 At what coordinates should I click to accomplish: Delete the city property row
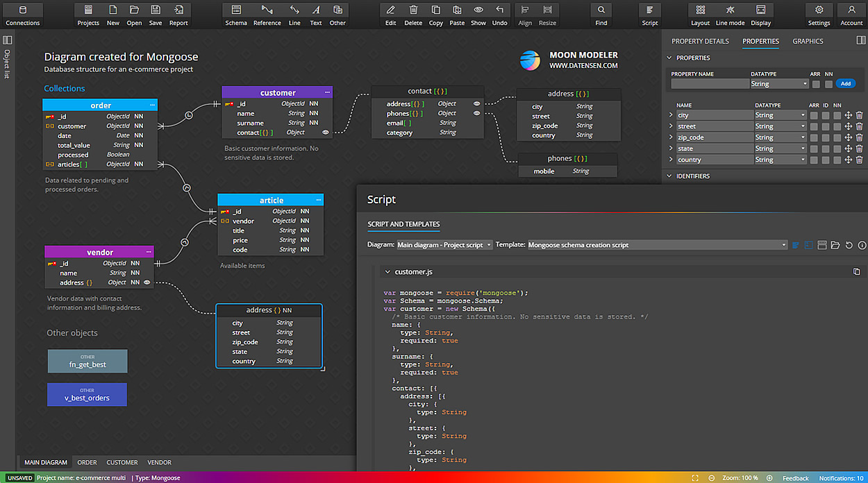pos(859,115)
